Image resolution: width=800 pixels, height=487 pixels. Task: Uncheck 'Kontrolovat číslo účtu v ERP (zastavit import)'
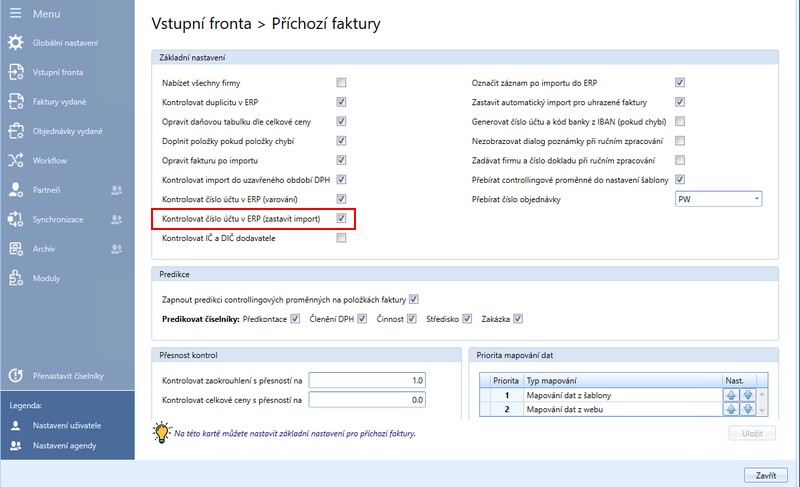[x=341, y=218]
